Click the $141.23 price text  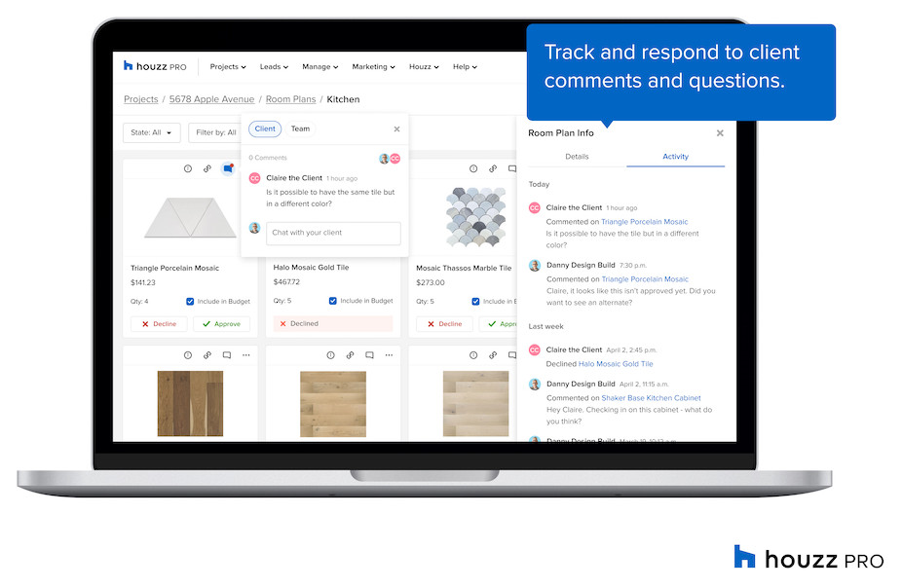142,282
